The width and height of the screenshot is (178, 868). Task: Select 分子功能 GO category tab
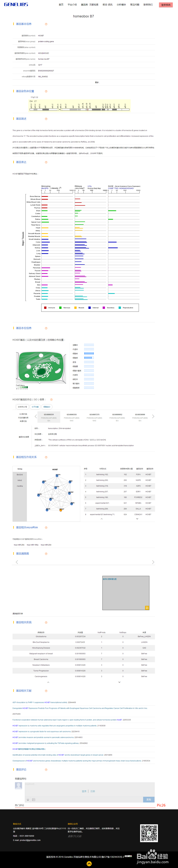click(35, 407)
